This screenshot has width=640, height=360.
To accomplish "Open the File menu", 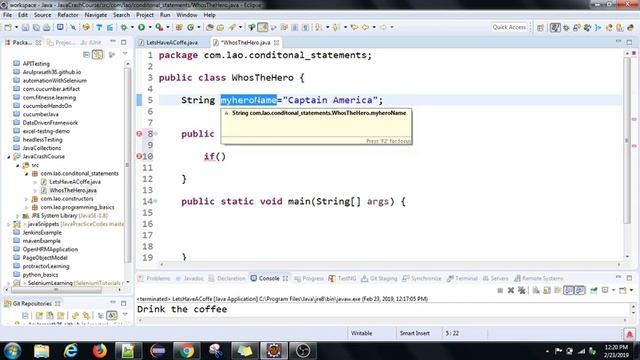I will (x=7, y=15).
